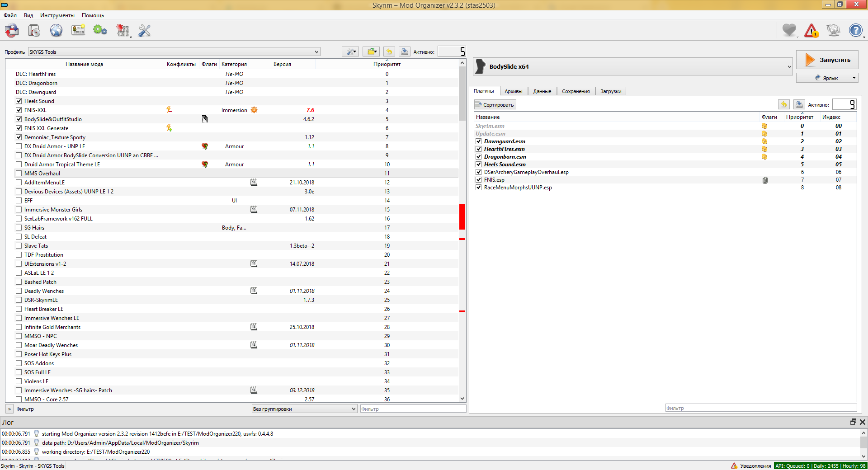Switch to the Архивы tab
868x470 pixels.
pos(514,91)
